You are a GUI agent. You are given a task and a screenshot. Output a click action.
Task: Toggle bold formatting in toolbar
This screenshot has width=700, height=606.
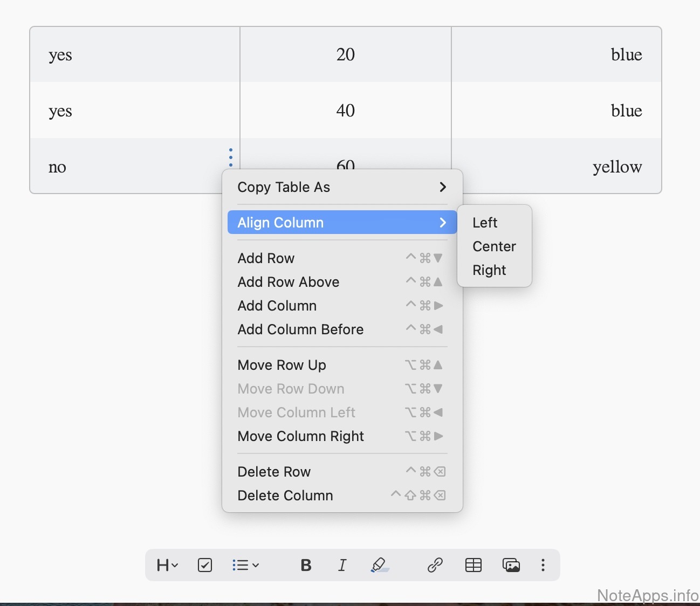tap(306, 565)
